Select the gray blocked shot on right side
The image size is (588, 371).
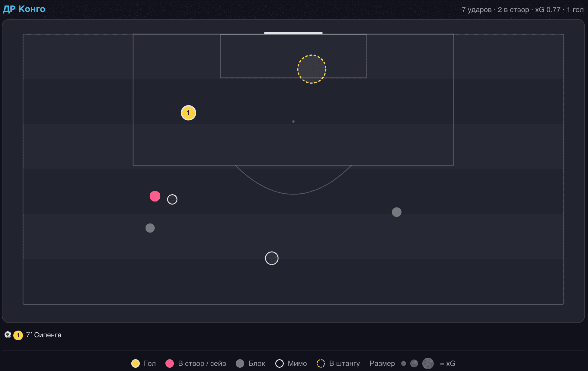(397, 212)
